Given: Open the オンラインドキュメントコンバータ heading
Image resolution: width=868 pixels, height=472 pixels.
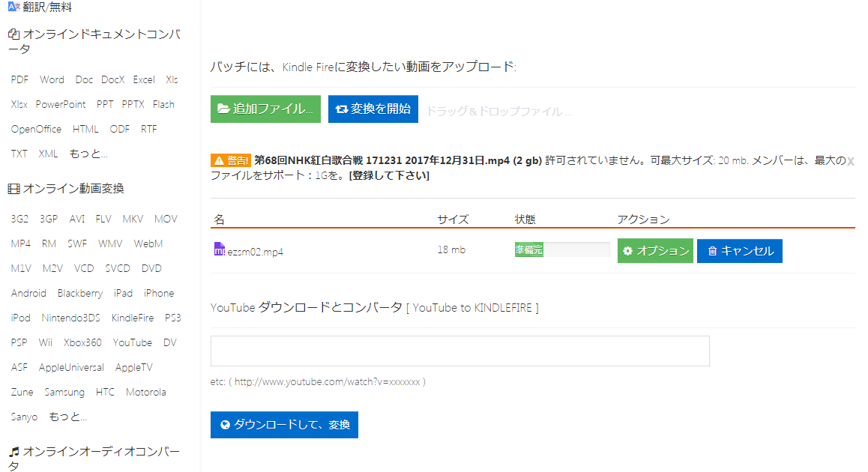Looking at the screenshot, I should pyautogui.click(x=94, y=41).
